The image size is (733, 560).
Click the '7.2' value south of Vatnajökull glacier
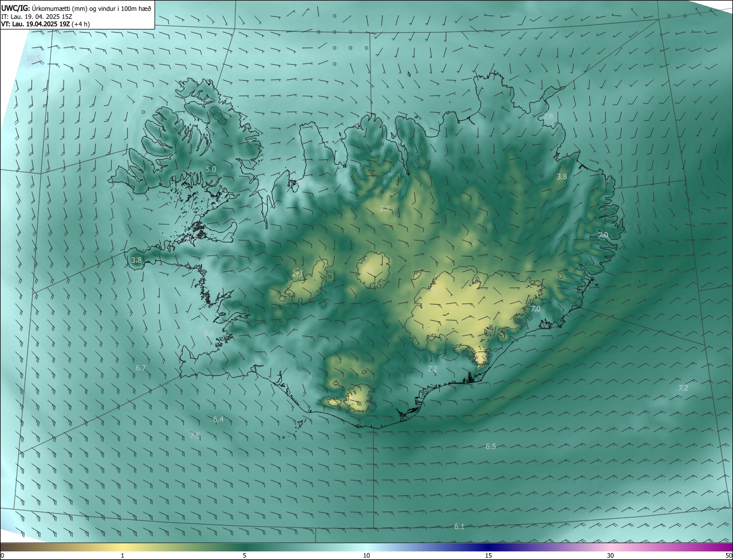432,369
